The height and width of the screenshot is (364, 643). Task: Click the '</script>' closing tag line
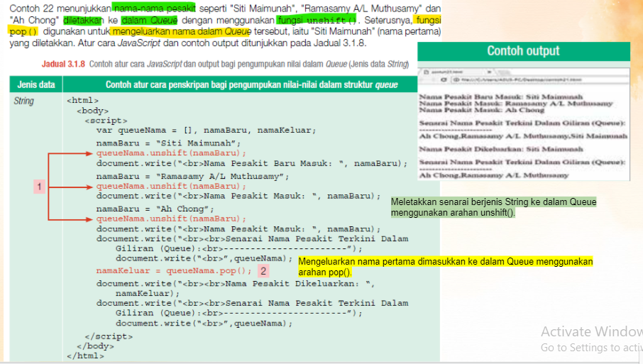click(x=109, y=336)
